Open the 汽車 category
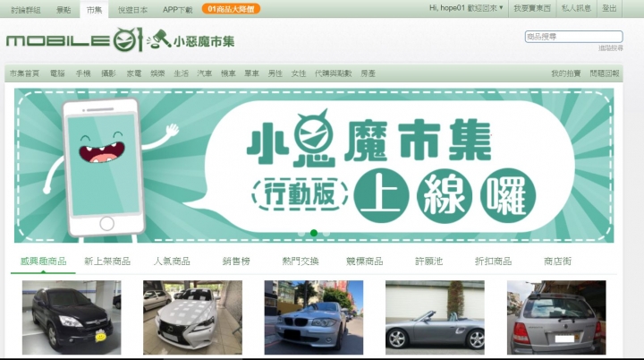 pyautogui.click(x=205, y=73)
